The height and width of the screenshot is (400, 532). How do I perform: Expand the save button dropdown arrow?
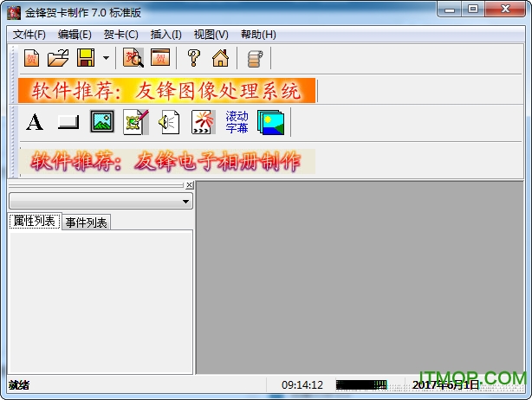pyautogui.click(x=107, y=58)
